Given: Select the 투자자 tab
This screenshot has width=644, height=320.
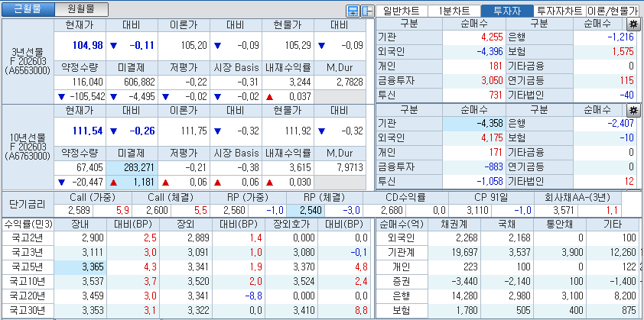Looking at the screenshot, I should pos(507,11).
